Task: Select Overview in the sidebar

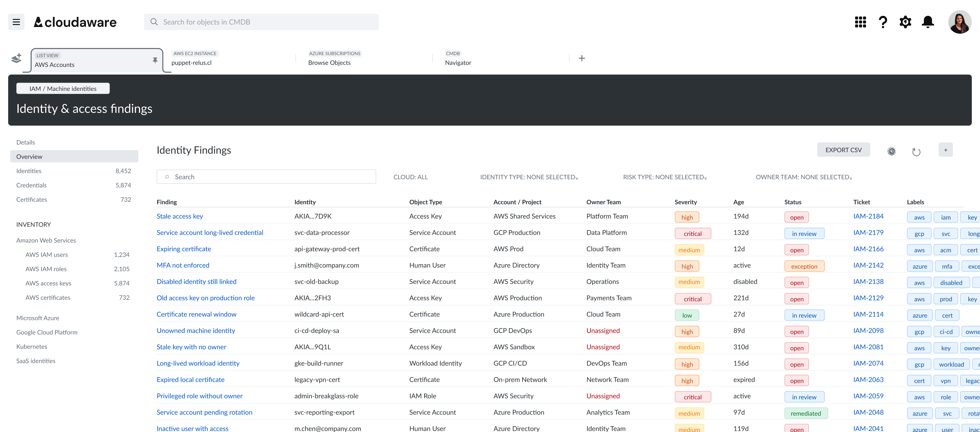Action: click(74, 156)
